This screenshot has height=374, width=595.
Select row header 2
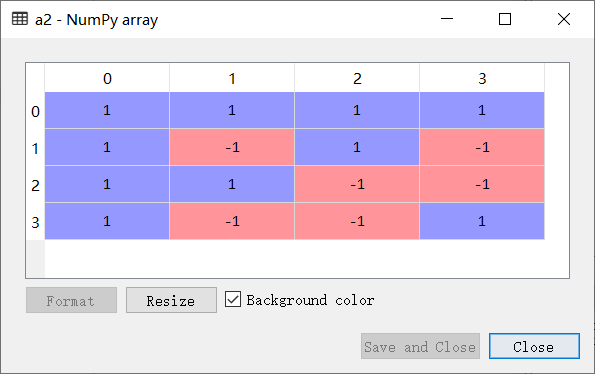pos(36,185)
